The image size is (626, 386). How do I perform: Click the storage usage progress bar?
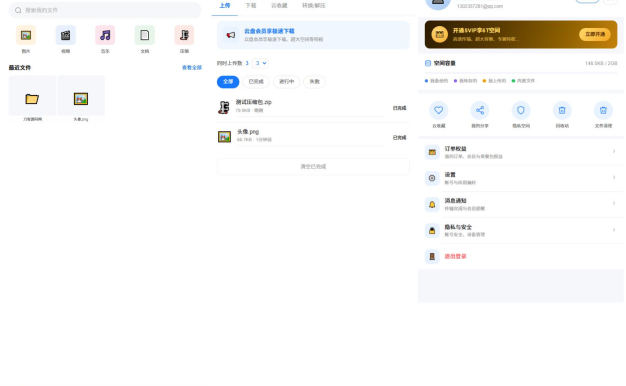(x=521, y=73)
